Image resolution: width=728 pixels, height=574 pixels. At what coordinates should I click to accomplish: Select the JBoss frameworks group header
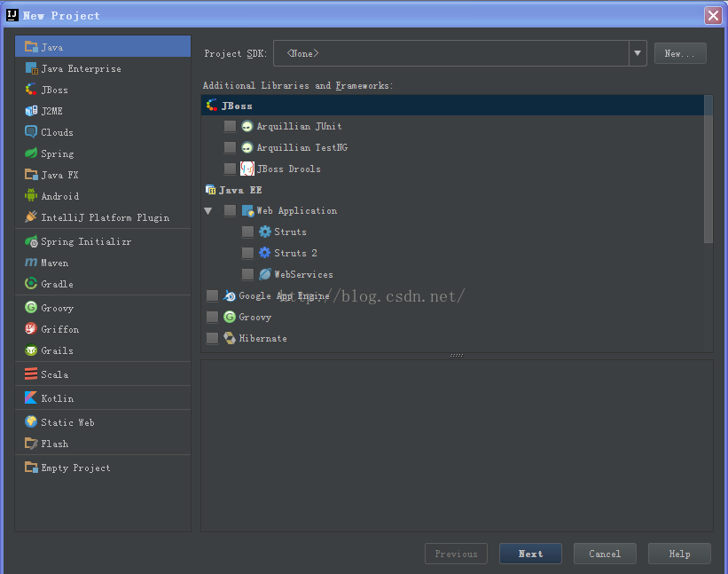click(x=453, y=106)
